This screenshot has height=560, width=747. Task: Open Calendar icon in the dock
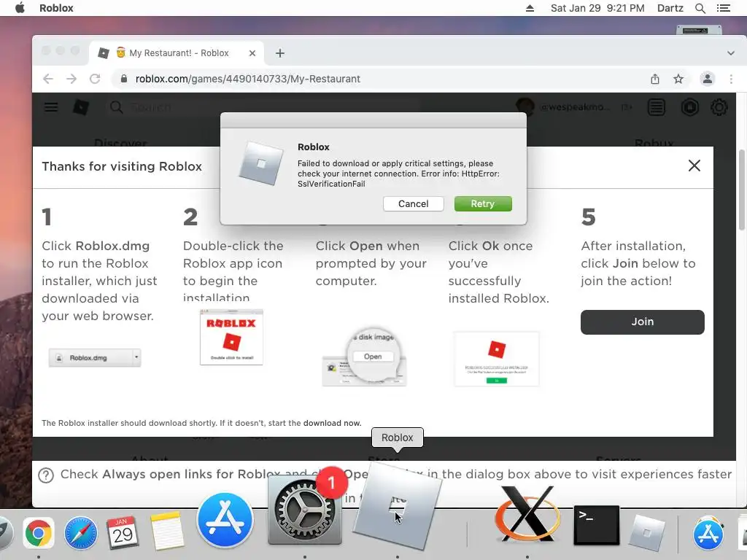coord(123,532)
